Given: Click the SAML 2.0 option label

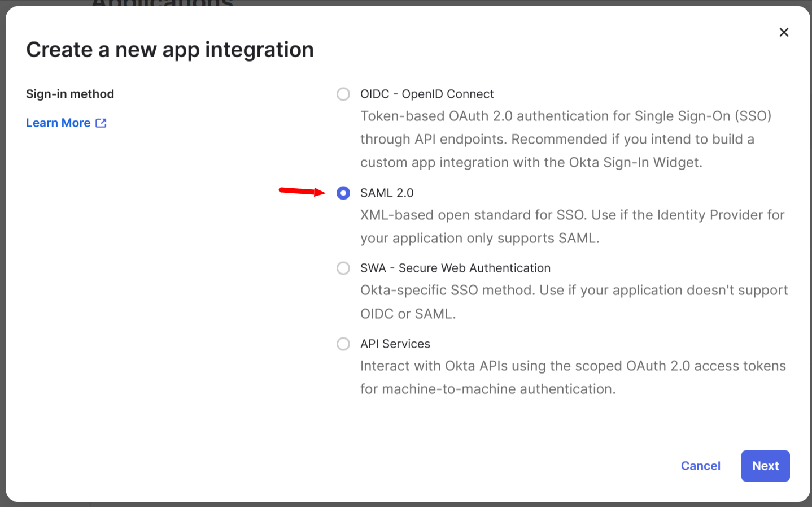Looking at the screenshot, I should [x=387, y=193].
